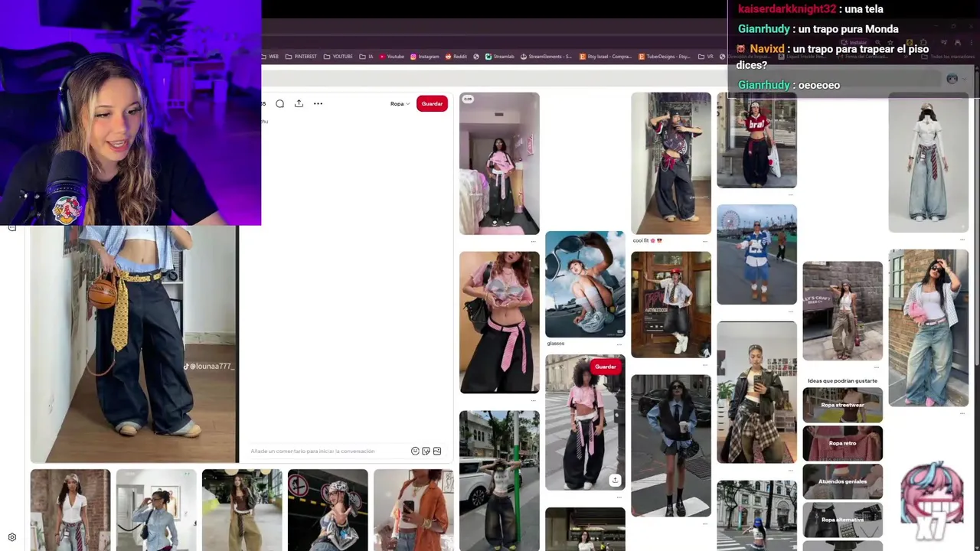Viewport: 980px width, 551px height.
Task: Click the Navixd chat username
Action: tap(766, 49)
